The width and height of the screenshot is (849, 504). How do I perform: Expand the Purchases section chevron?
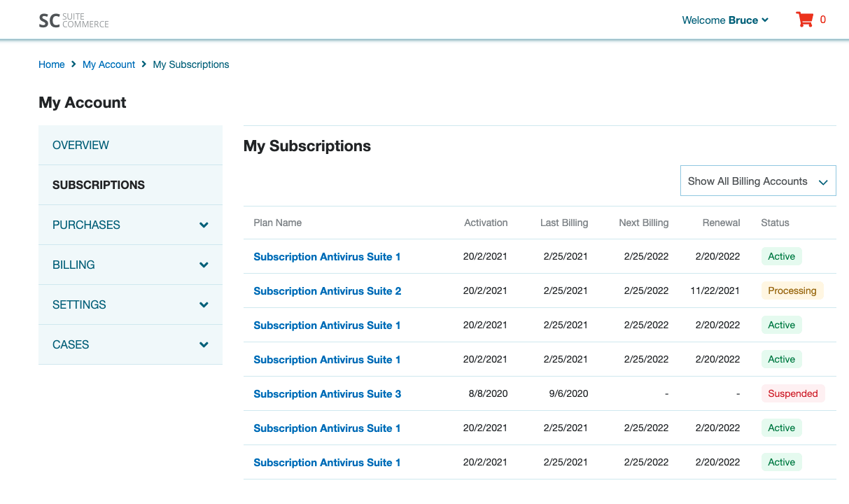point(204,225)
